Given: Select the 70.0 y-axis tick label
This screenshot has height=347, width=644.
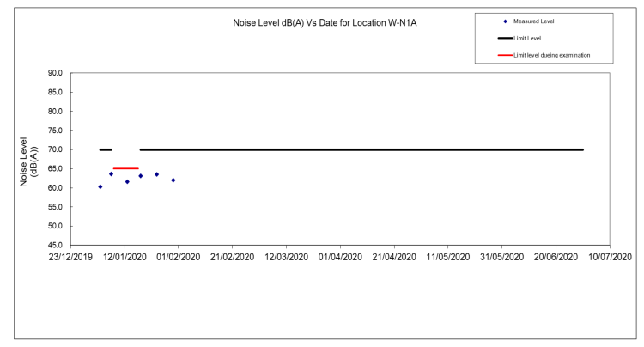Looking at the screenshot, I should coord(57,149).
